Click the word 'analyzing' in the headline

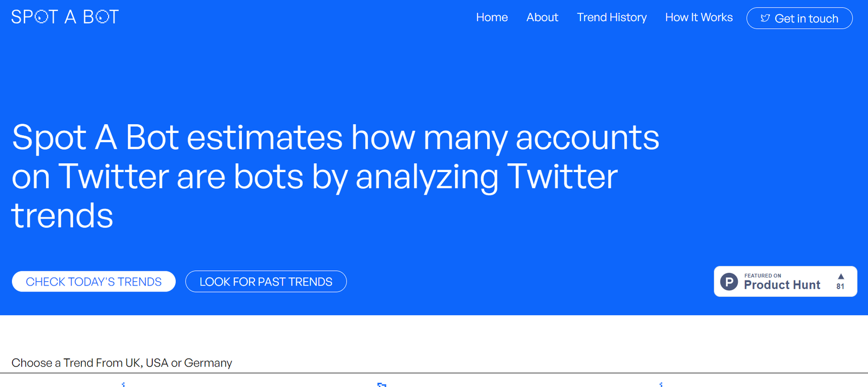[x=427, y=177]
